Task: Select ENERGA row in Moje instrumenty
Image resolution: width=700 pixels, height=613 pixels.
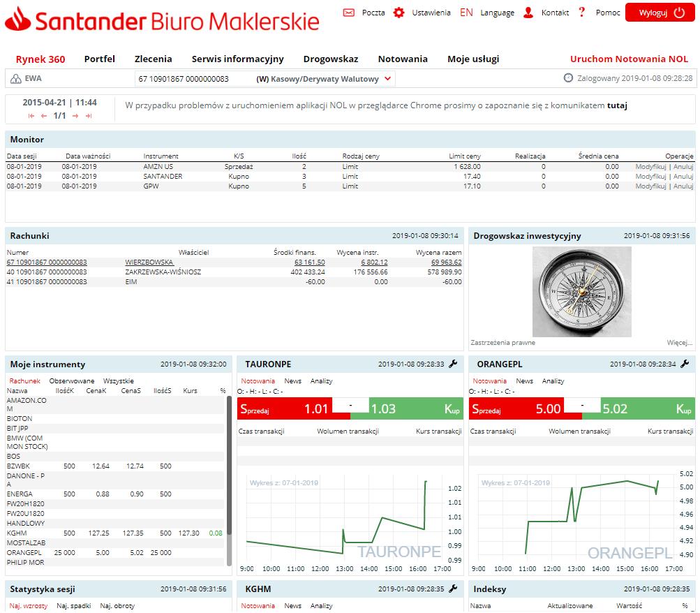Action: (x=115, y=494)
